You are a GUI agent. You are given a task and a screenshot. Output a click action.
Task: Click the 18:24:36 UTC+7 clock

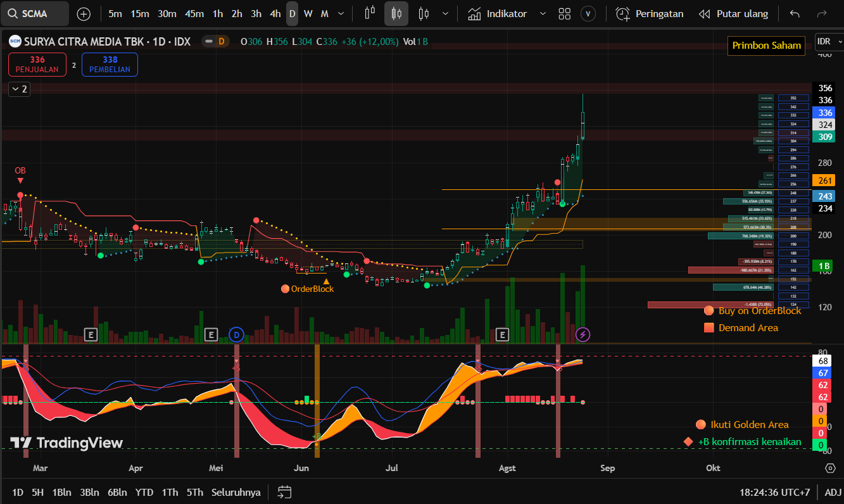click(x=774, y=492)
